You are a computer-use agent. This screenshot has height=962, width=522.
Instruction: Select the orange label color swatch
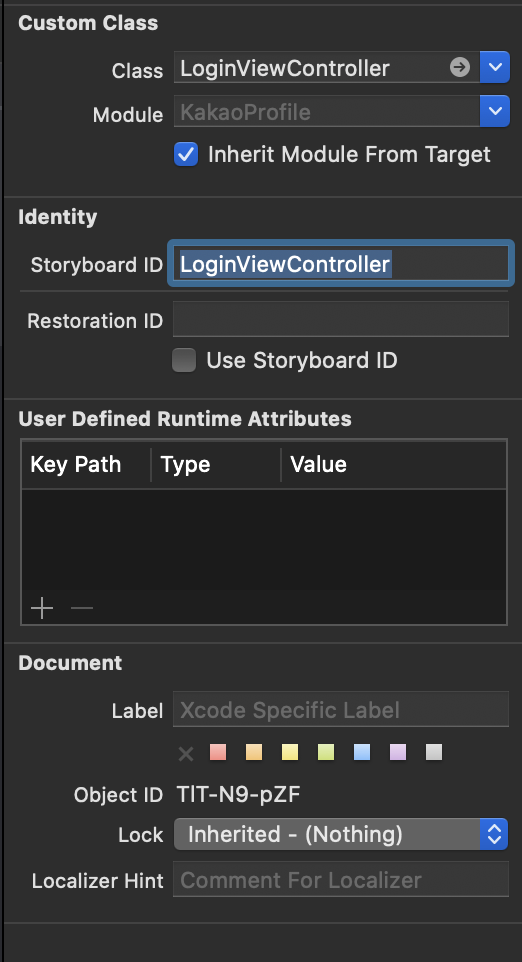[254, 752]
